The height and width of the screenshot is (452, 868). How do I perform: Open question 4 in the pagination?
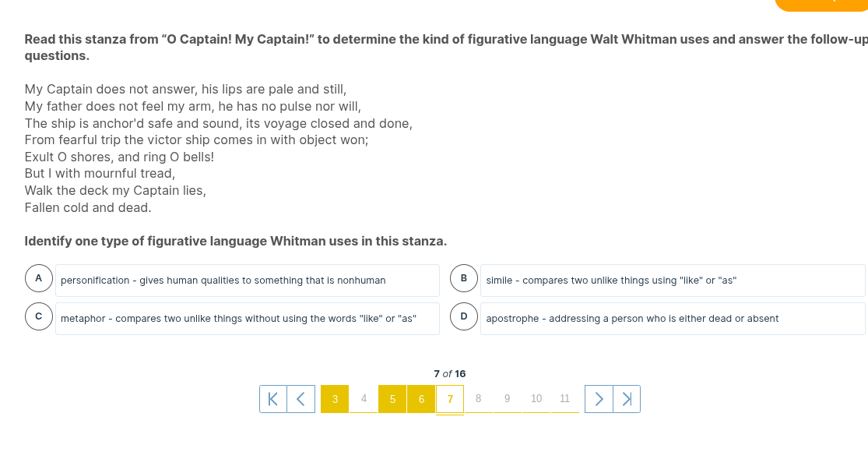tap(364, 399)
